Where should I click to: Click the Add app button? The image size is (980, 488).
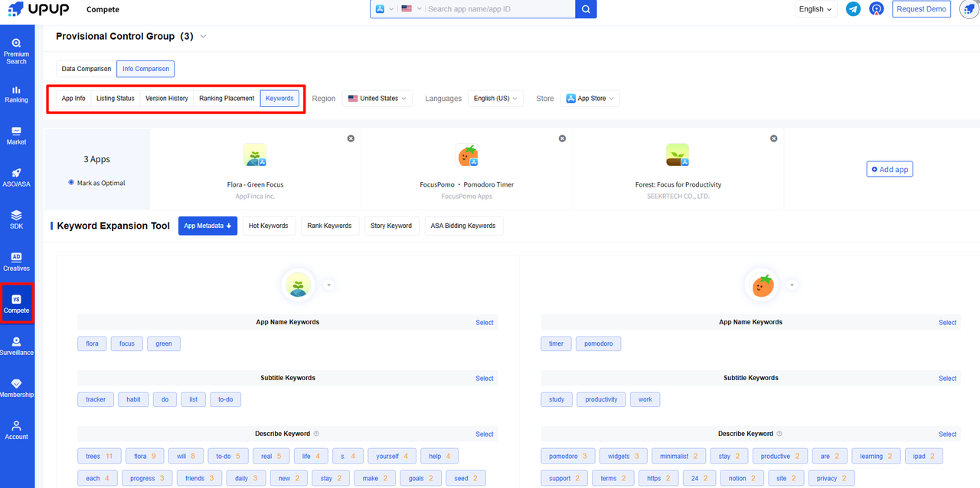890,169
